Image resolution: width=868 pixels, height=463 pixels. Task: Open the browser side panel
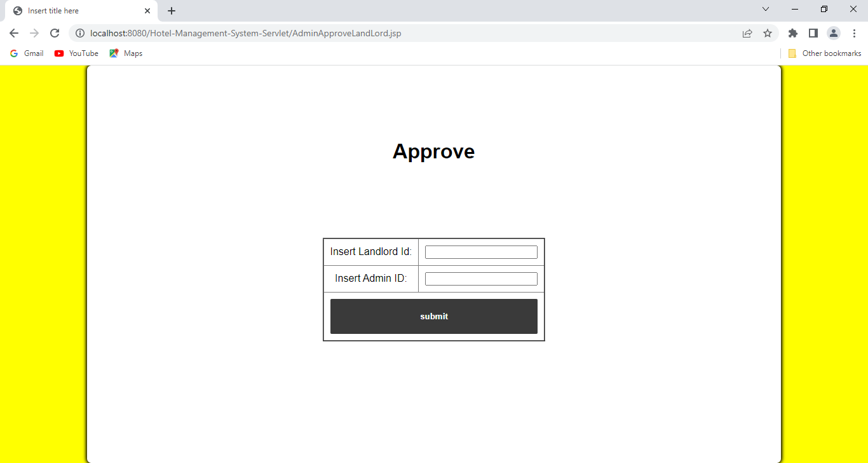[x=813, y=33]
